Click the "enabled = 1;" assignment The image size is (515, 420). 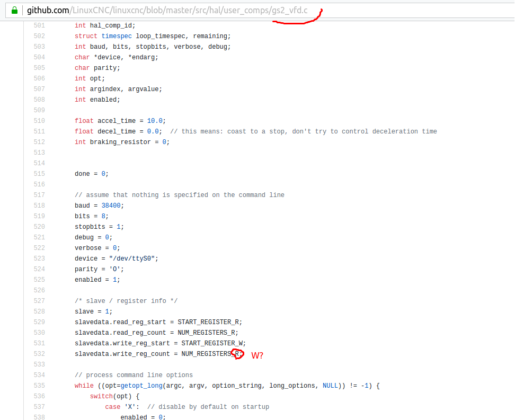97,280
